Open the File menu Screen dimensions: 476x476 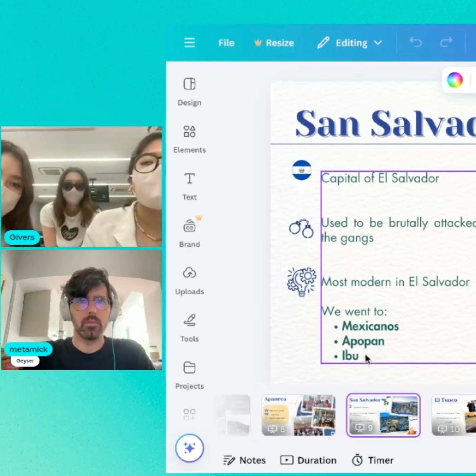coord(226,43)
